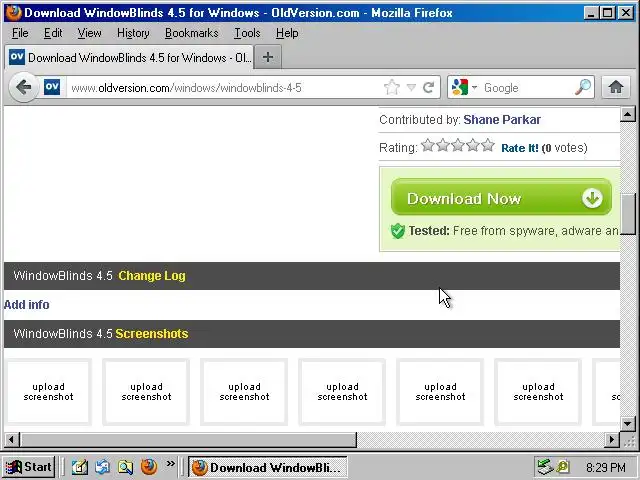Viewport: 640px width, 480px height.
Task: Click the vertical scrollbar up arrow
Action: (x=628, y=114)
